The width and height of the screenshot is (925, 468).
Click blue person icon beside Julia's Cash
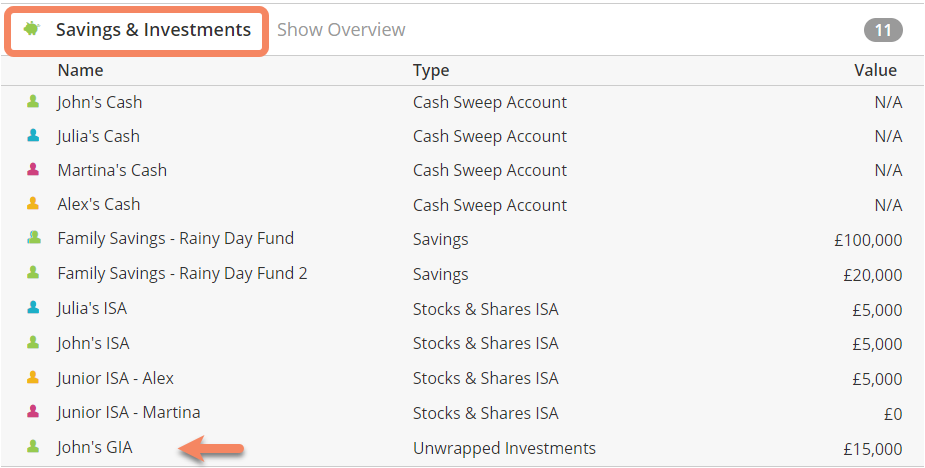coord(33,136)
